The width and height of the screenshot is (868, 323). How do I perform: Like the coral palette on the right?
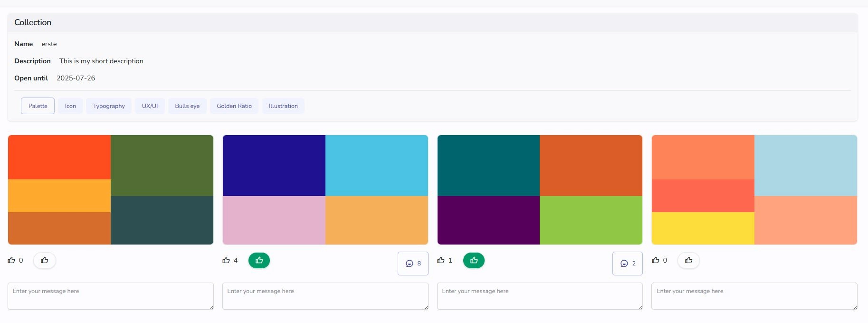[688, 260]
